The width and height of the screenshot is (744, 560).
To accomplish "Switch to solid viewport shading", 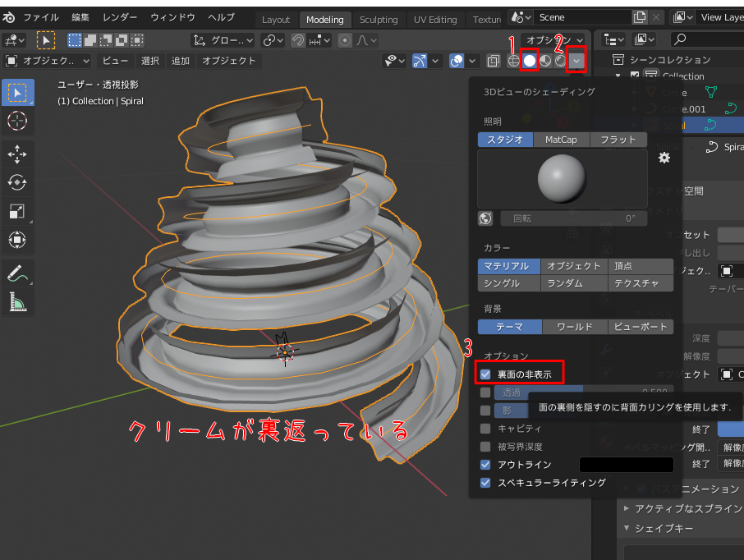I will 530,61.
